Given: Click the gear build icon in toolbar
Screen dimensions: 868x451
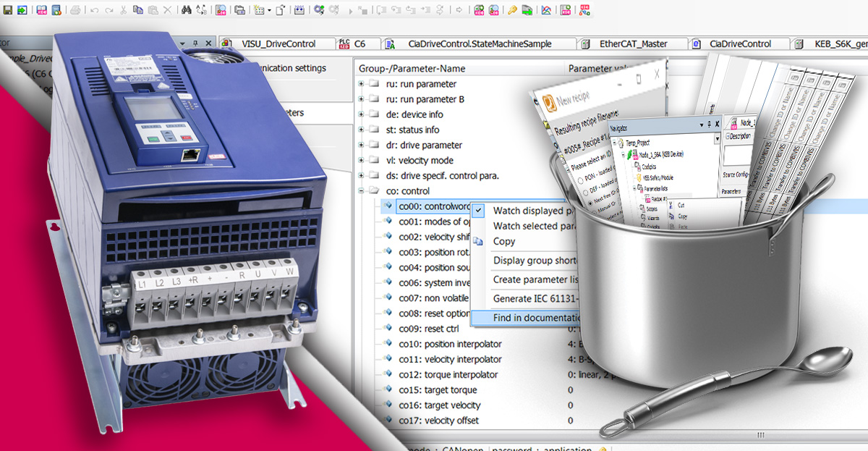Looking at the screenshot, I should (x=320, y=10).
